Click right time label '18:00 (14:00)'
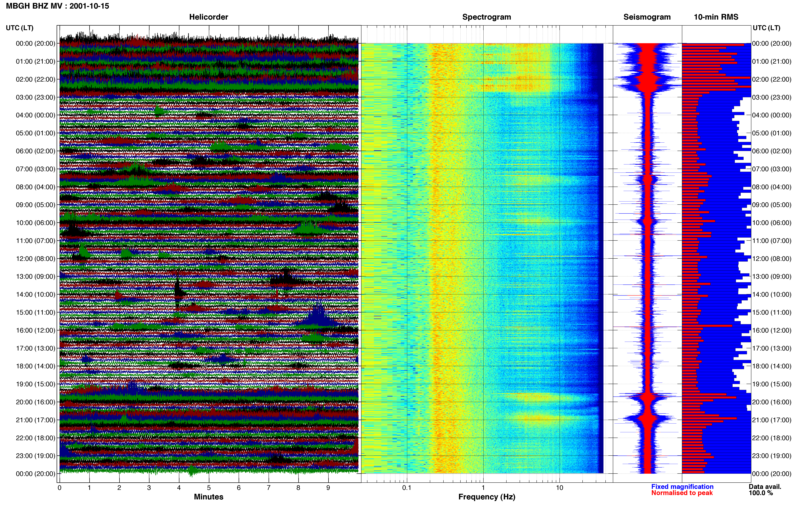The height and width of the screenshot is (508, 812). 772,366
